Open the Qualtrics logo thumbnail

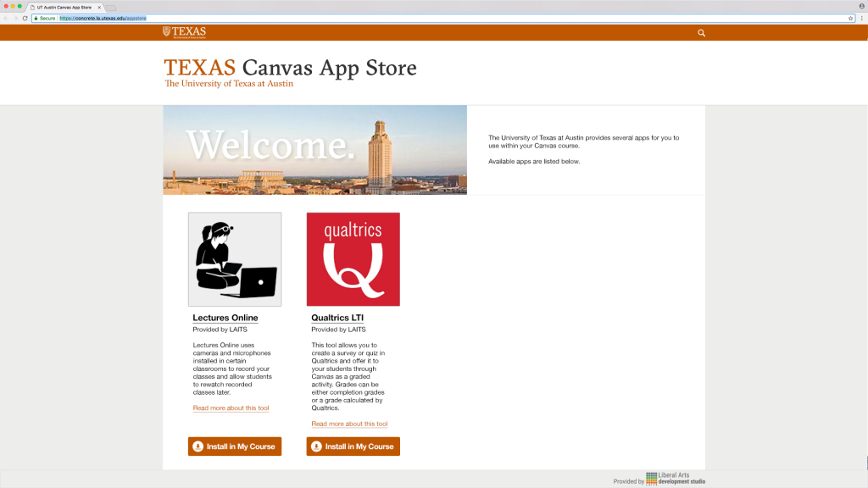353,259
